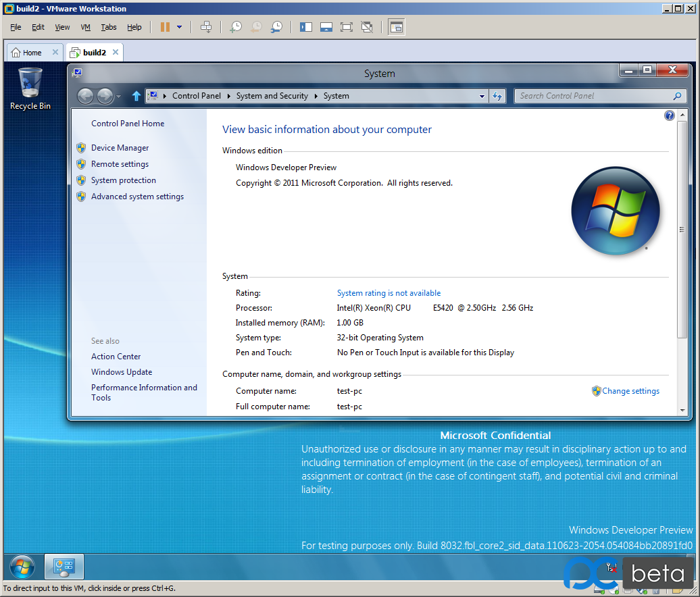Image resolution: width=700 pixels, height=597 pixels.
Task: Open the VM menu
Action: click(x=85, y=27)
